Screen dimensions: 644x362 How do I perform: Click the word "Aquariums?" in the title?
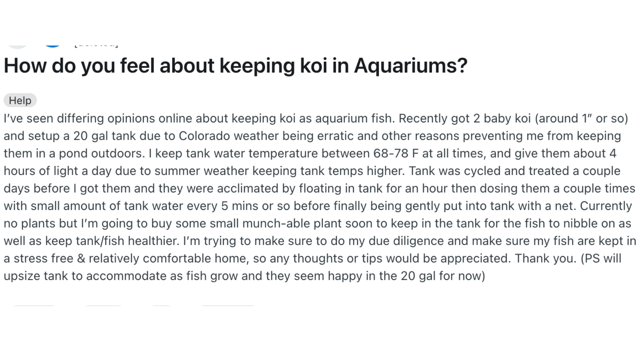(411, 65)
